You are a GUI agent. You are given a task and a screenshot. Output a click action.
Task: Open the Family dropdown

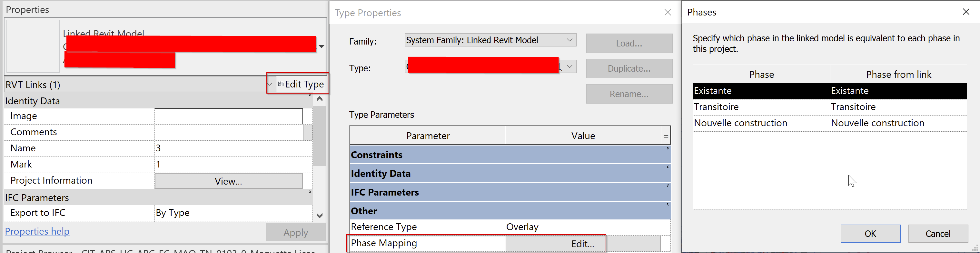point(569,40)
